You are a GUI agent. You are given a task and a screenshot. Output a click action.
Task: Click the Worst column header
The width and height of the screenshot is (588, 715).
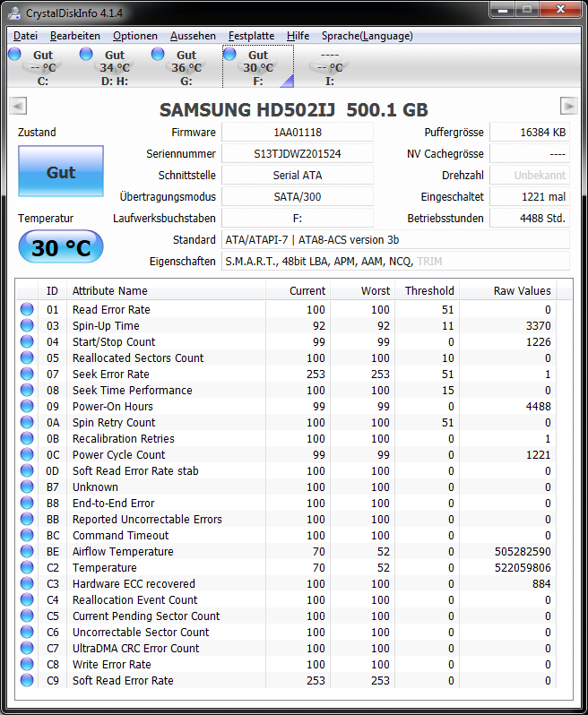(x=363, y=290)
